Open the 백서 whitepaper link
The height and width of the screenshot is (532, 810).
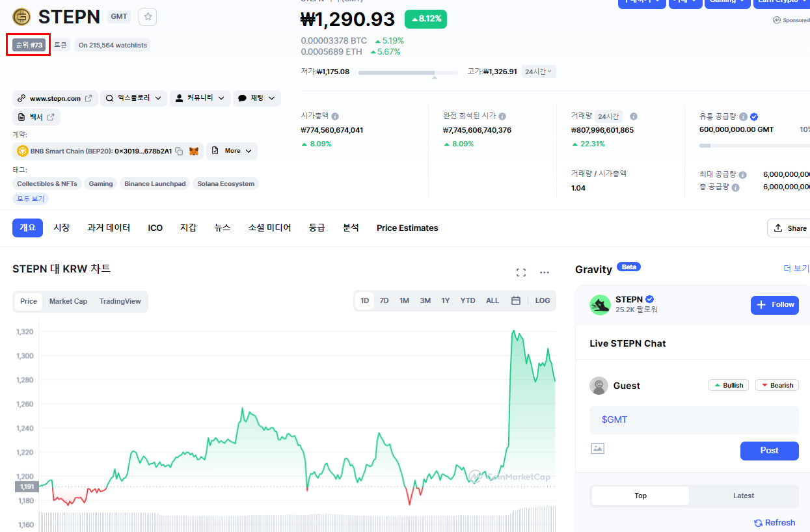[x=36, y=117]
